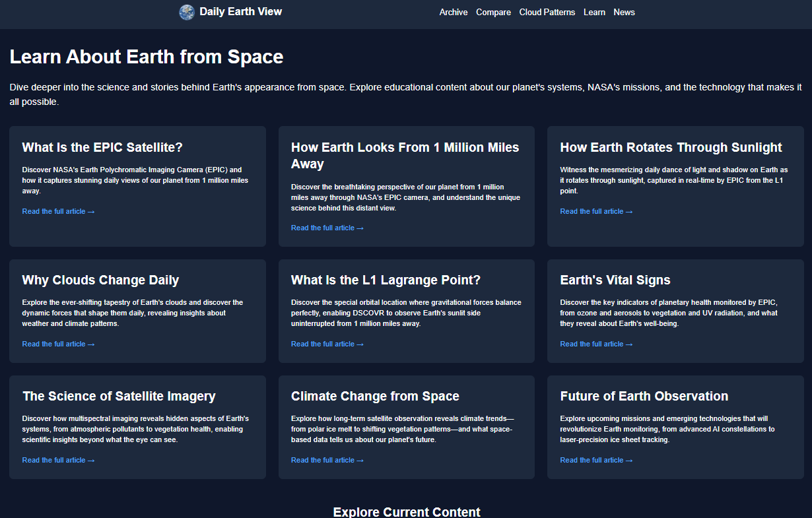Go to the Archive menu item
This screenshot has width=812, height=518.
pyautogui.click(x=453, y=13)
